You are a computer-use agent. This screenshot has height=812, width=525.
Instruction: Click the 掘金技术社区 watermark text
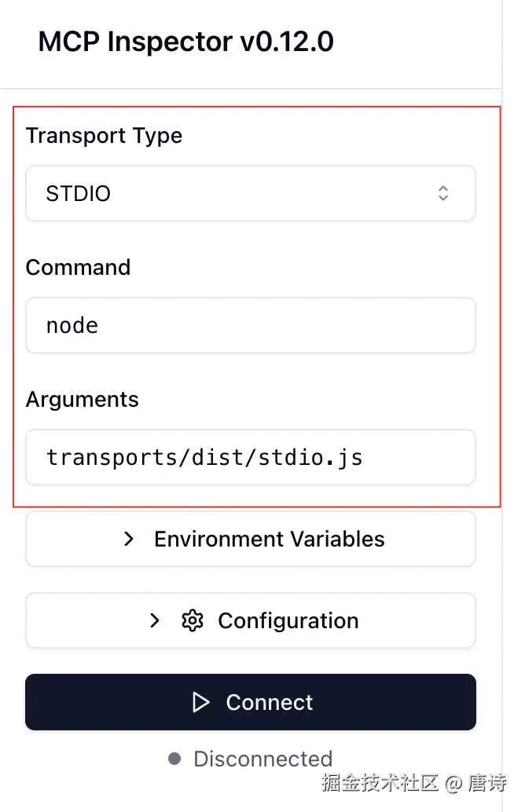coord(379,783)
